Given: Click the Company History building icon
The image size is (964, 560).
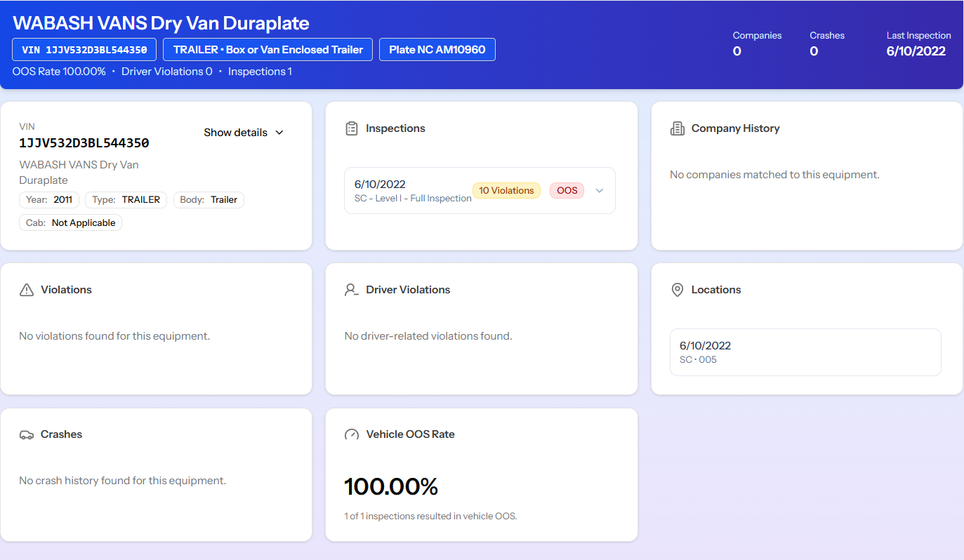Looking at the screenshot, I should [677, 128].
